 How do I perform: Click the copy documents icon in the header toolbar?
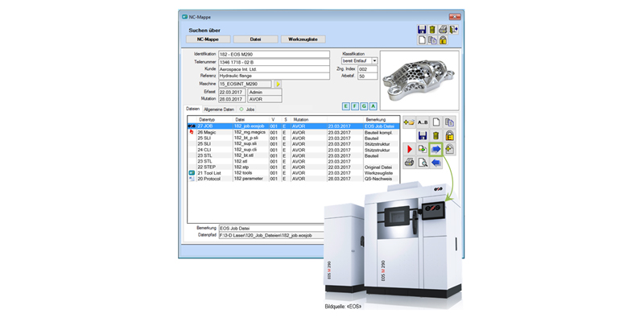(432, 40)
